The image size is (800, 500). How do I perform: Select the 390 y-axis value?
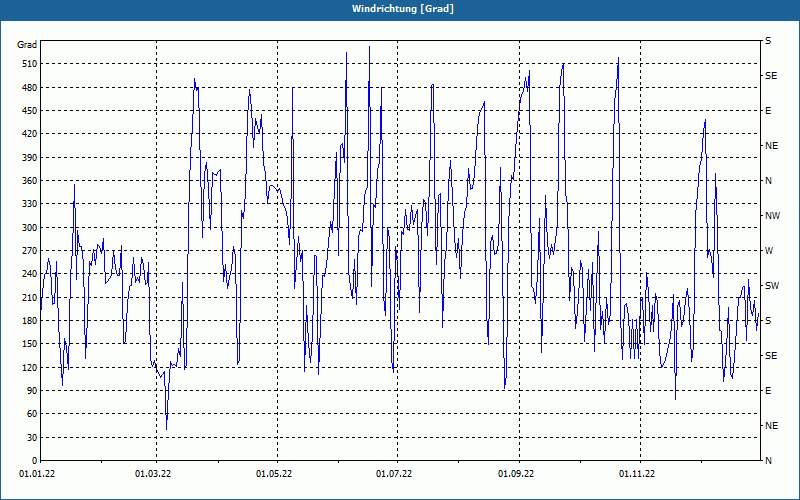pyautogui.click(x=30, y=157)
